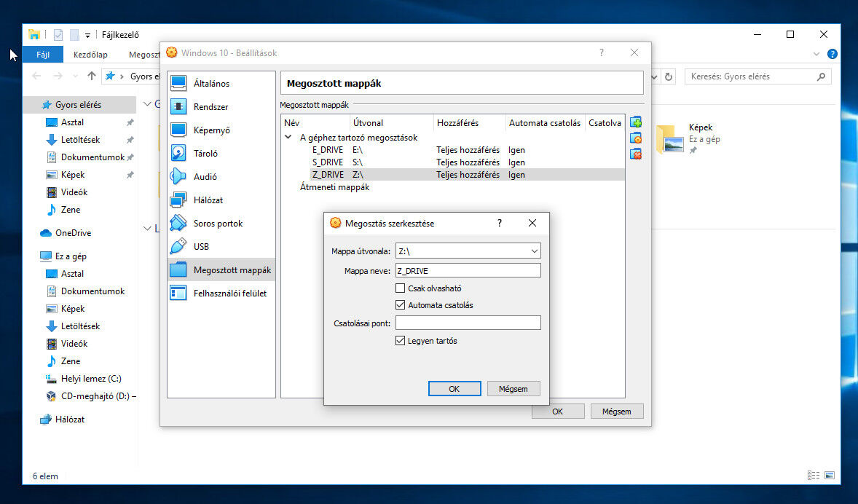
Task: Sort shared folders by Automata csatolás column
Action: [x=545, y=122]
